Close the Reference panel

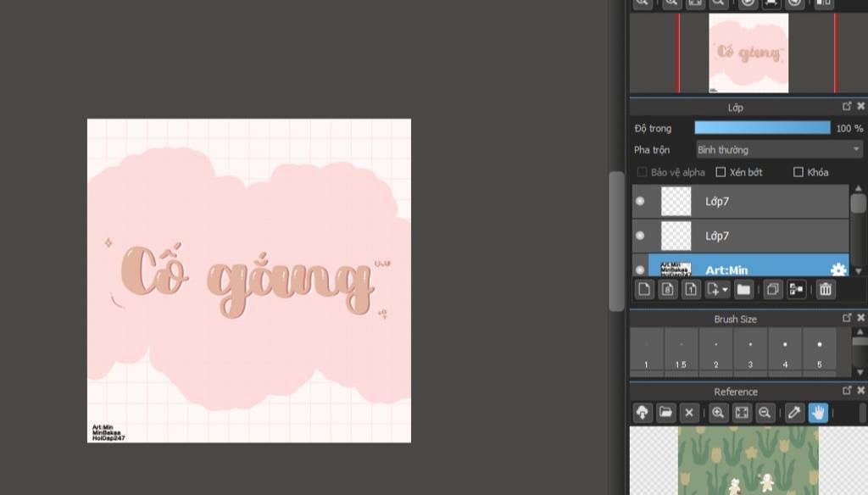click(x=861, y=391)
